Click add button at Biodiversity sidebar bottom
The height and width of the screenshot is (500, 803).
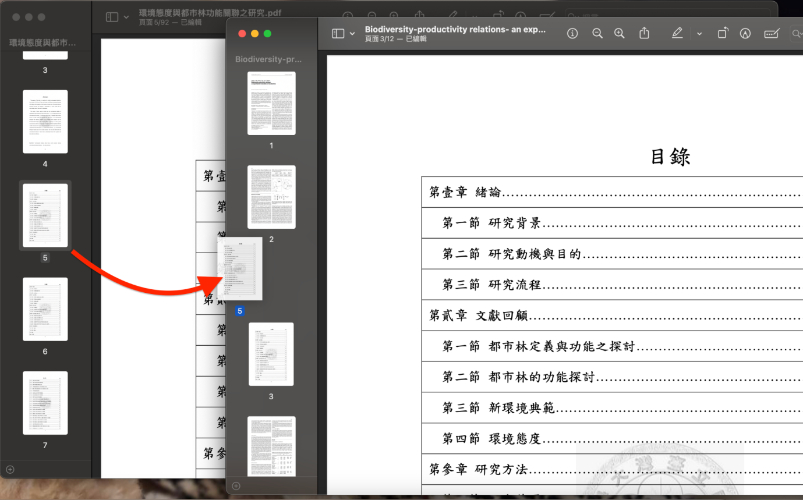[236, 486]
